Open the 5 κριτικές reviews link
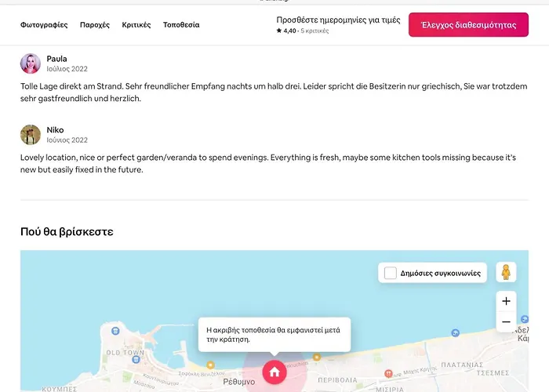Image resolution: width=549 pixels, height=392 pixels. tap(314, 31)
